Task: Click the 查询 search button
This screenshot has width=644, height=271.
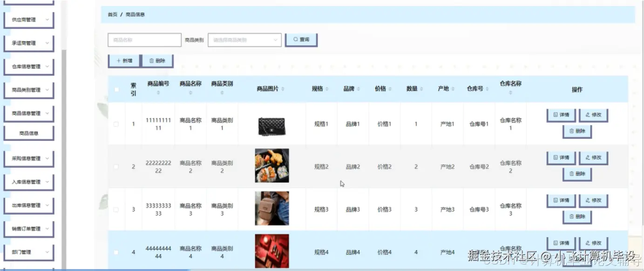Action: pyautogui.click(x=301, y=40)
